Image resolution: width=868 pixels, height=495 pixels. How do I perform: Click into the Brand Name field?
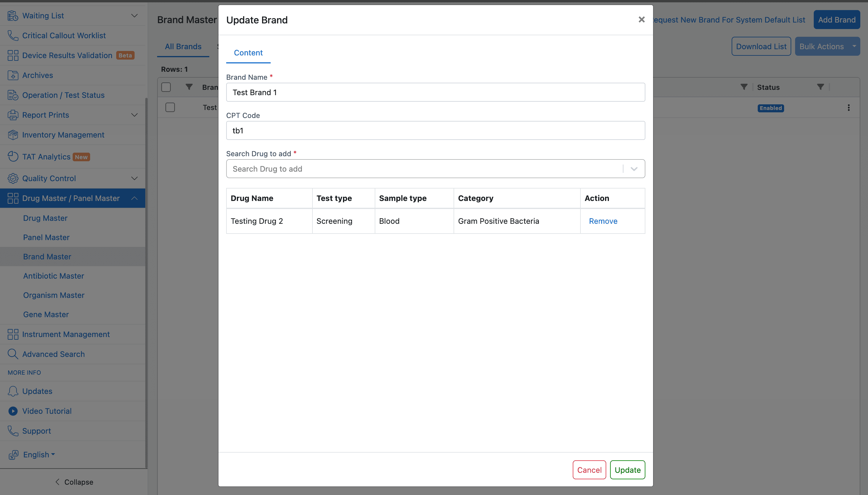(x=435, y=92)
